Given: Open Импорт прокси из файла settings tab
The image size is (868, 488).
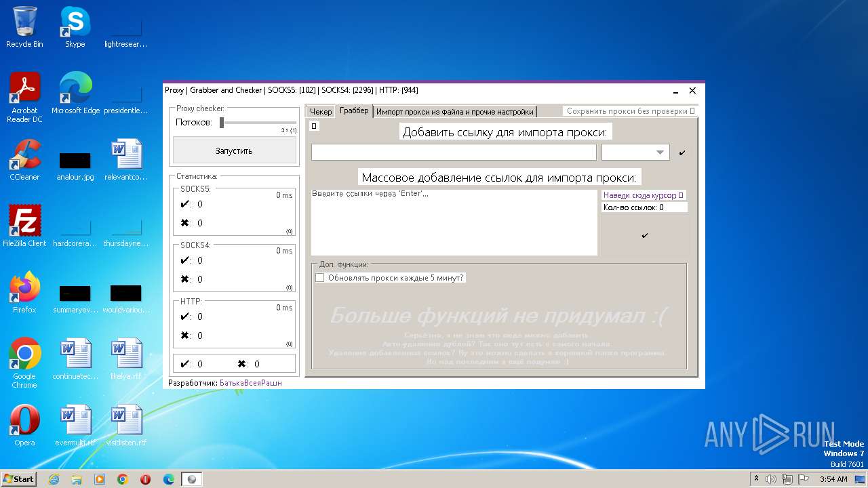Looking at the screenshot, I should coord(455,112).
